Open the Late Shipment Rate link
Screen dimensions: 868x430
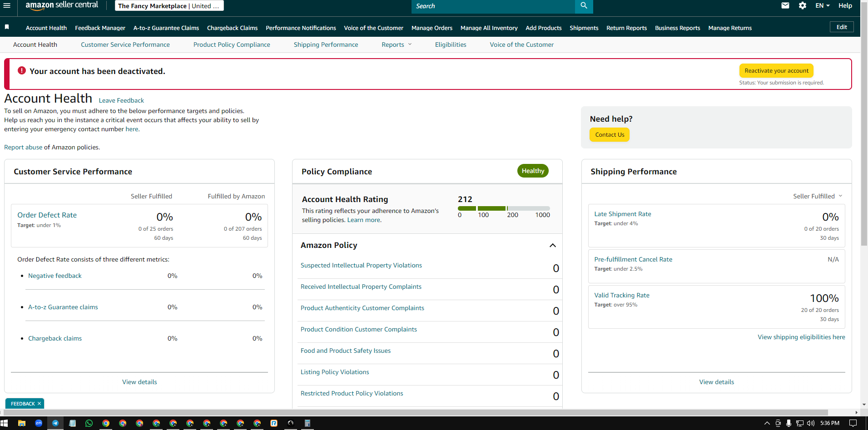tap(623, 214)
